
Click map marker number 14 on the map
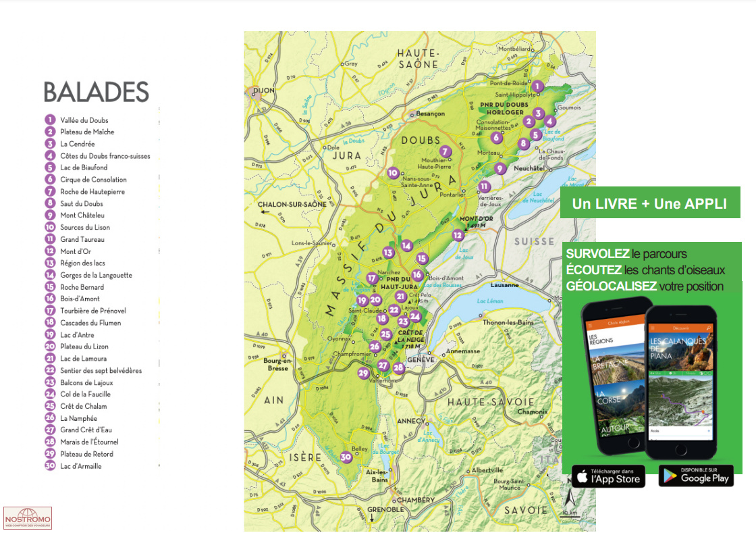click(406, 245)
